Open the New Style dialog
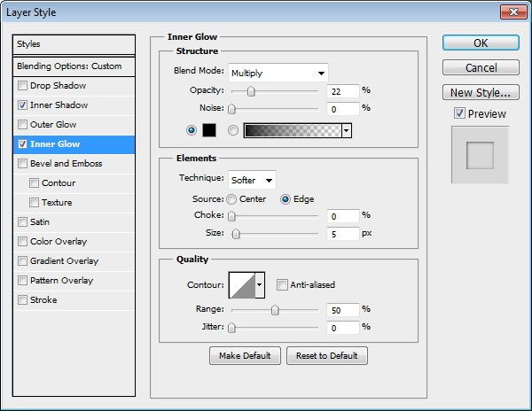The height and width of the screenshot is (411, 532). tap(481, 92)
